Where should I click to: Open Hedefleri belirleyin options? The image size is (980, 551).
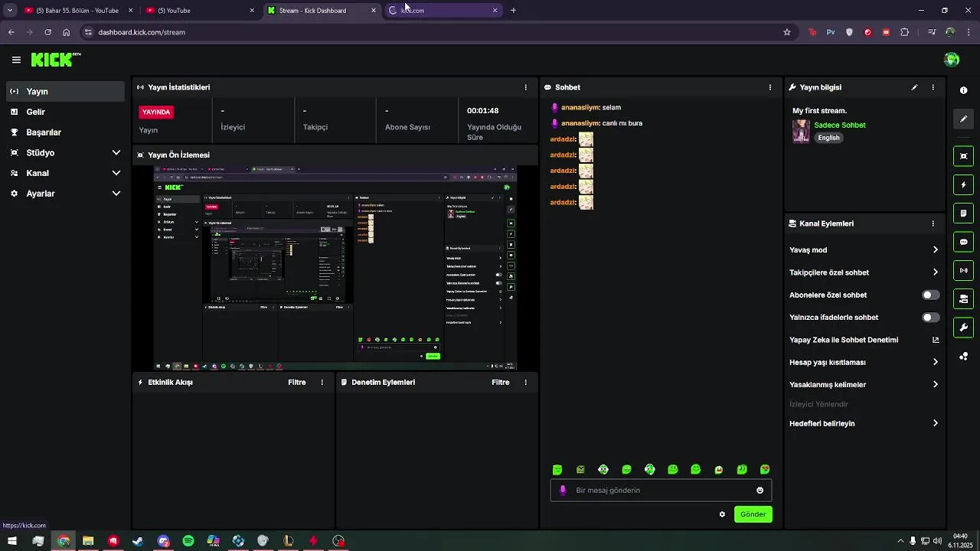pyautogui.click(x=864, y=423)
